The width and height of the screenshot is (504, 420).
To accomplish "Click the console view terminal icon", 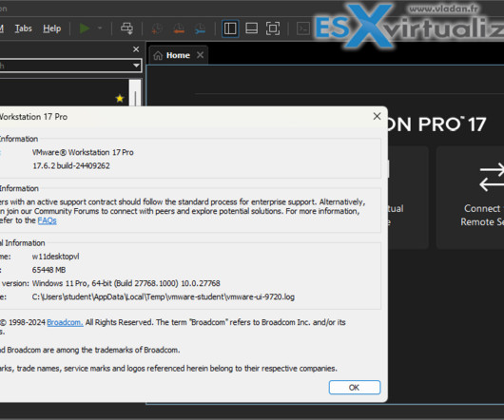I will pyautogui.click(x=303, y=29).
